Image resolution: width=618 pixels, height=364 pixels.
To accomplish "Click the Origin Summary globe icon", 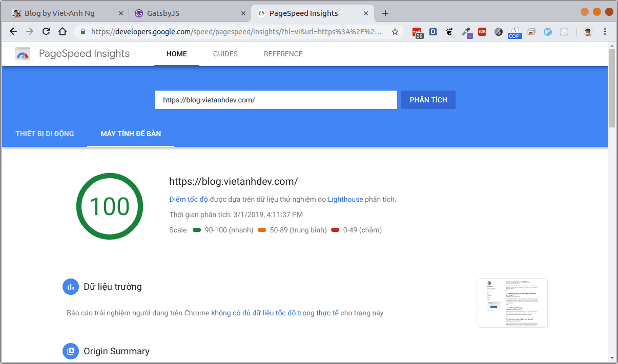I will tap(71, 351).
